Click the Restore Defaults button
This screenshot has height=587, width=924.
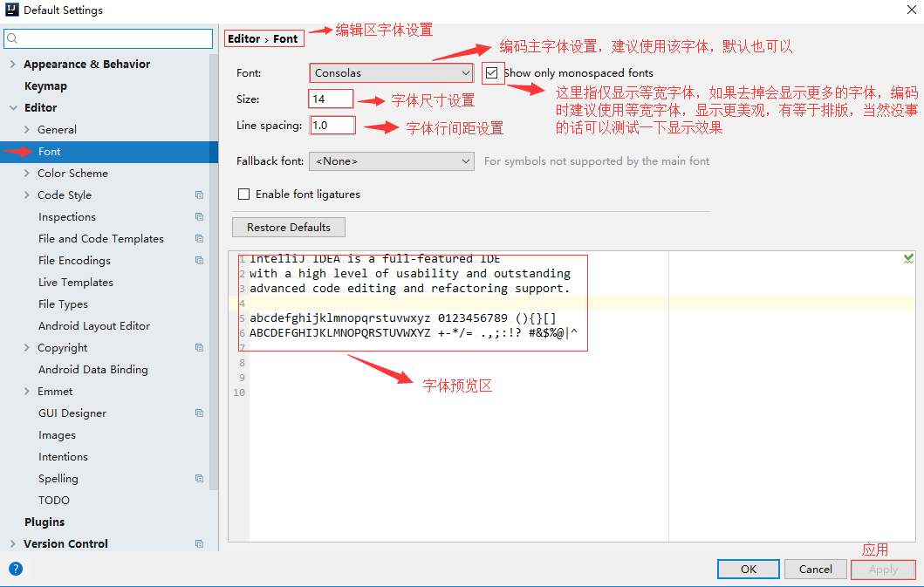289,228
